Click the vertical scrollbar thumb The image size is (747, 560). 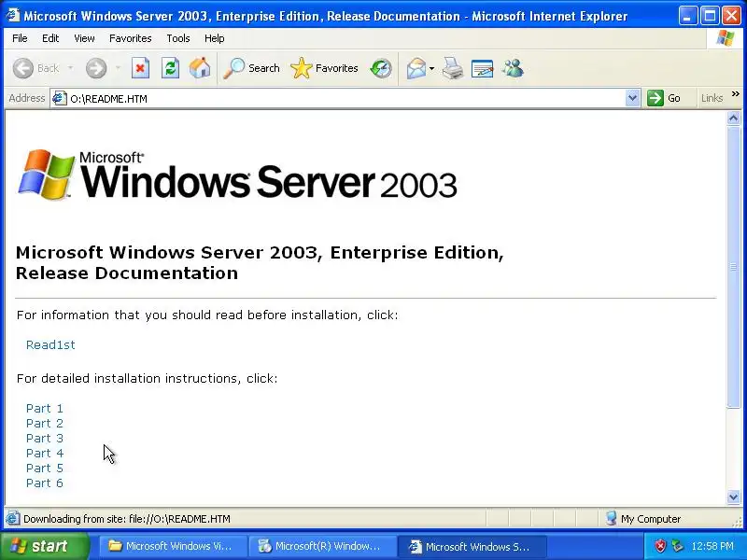coord(733,267)
